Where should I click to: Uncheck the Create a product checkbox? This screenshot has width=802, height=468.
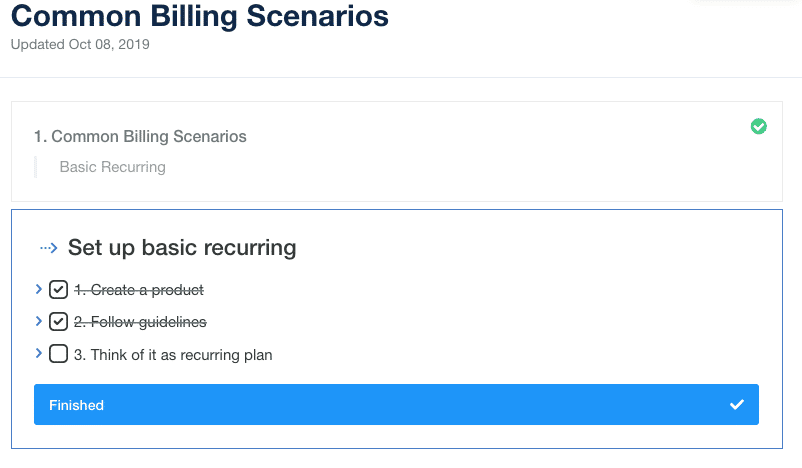58,289
